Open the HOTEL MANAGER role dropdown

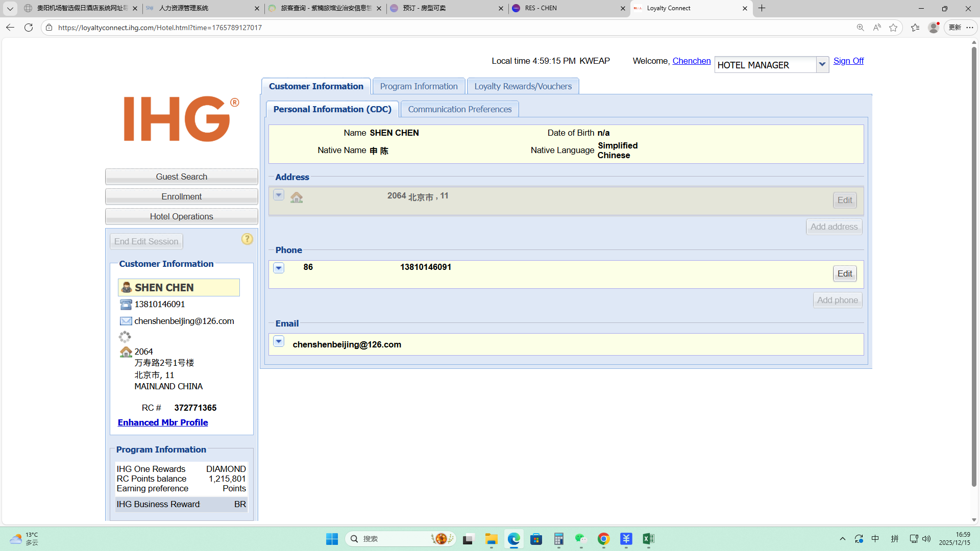tap(822, 64)
